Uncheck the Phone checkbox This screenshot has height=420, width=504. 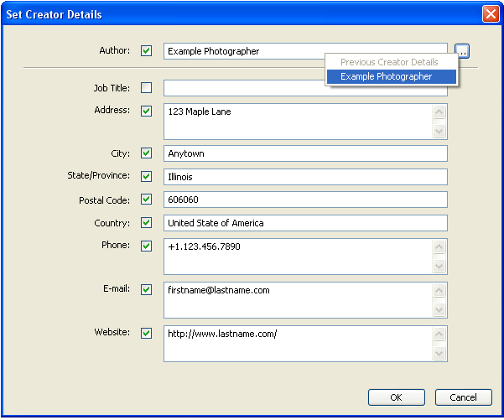click(147, 246)
